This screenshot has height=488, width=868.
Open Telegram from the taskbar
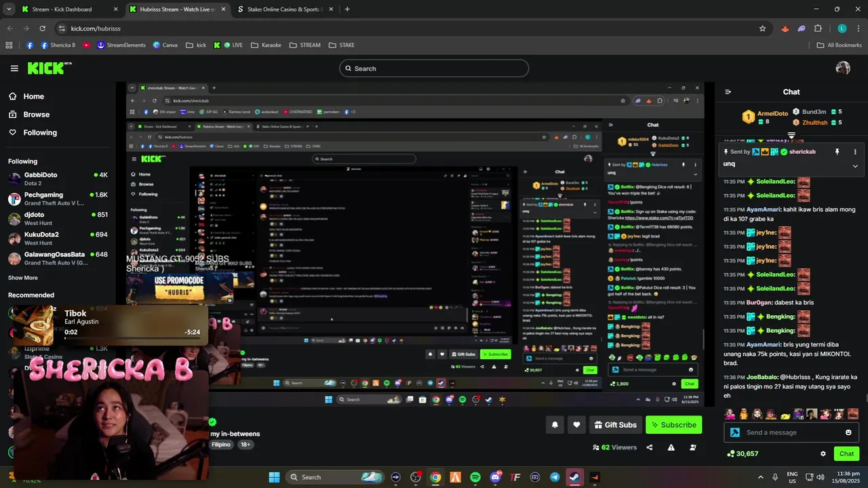pos(555,477)
